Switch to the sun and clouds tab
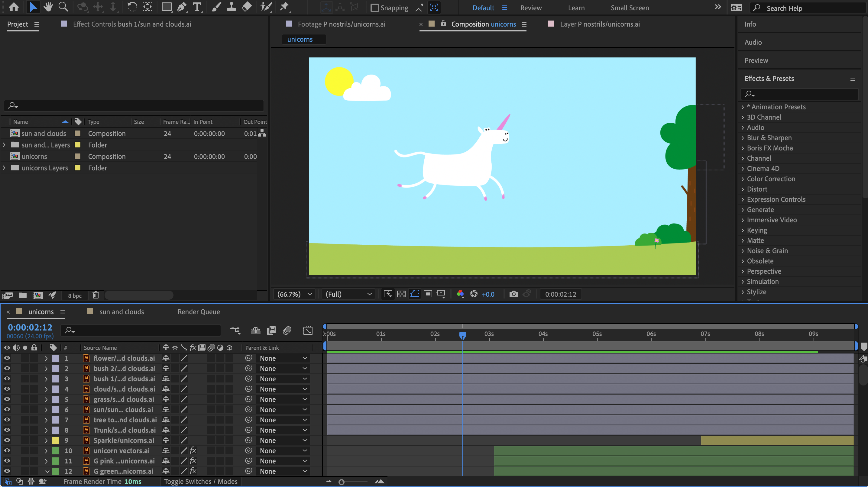Screen dimensions: 868x487 121,312
